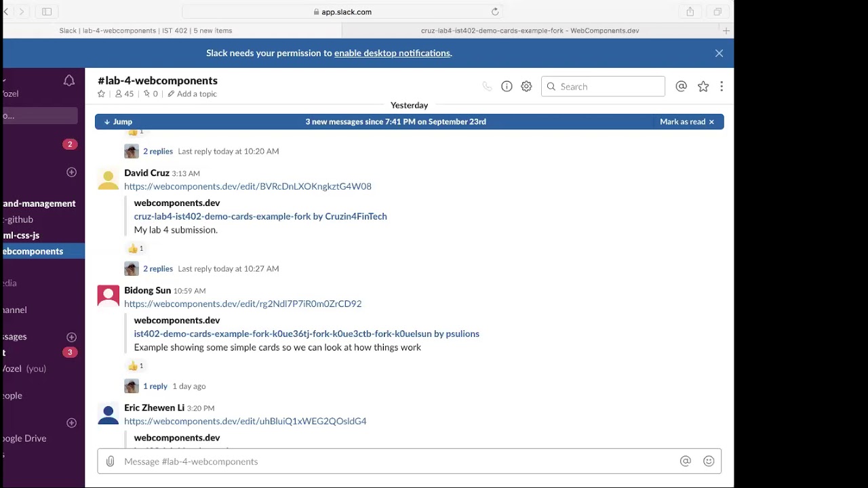Expand 2 replies at 10:27 AM thread
This screenshot has height=488, width=868.
(158, 268)
